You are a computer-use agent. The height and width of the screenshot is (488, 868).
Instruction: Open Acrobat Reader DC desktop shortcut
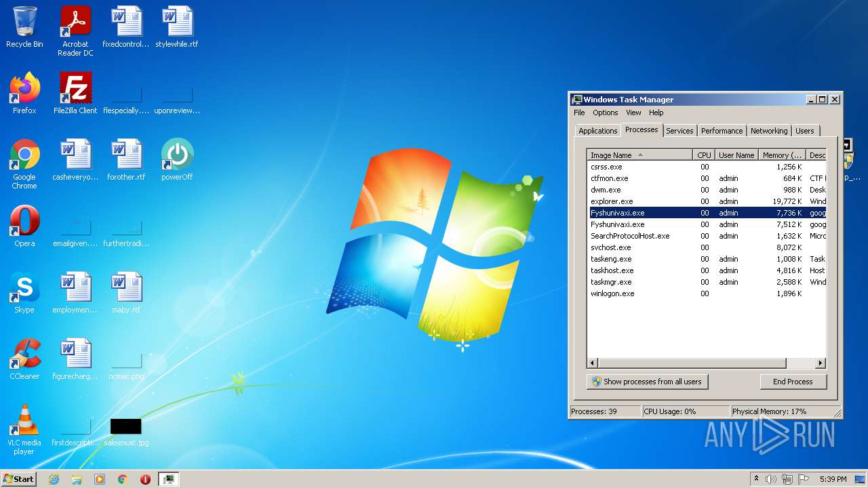point(75,31)
